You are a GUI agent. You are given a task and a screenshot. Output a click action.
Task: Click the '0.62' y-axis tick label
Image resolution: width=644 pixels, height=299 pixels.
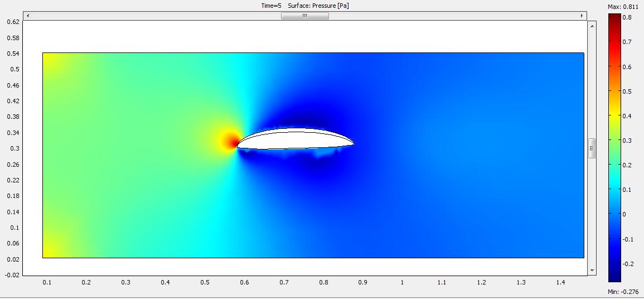click(13, 22)
